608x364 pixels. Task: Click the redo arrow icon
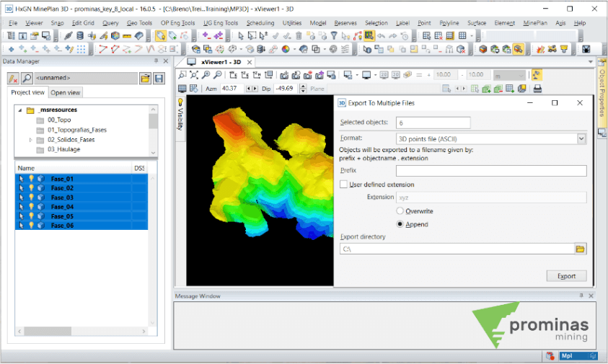point(393,36)
